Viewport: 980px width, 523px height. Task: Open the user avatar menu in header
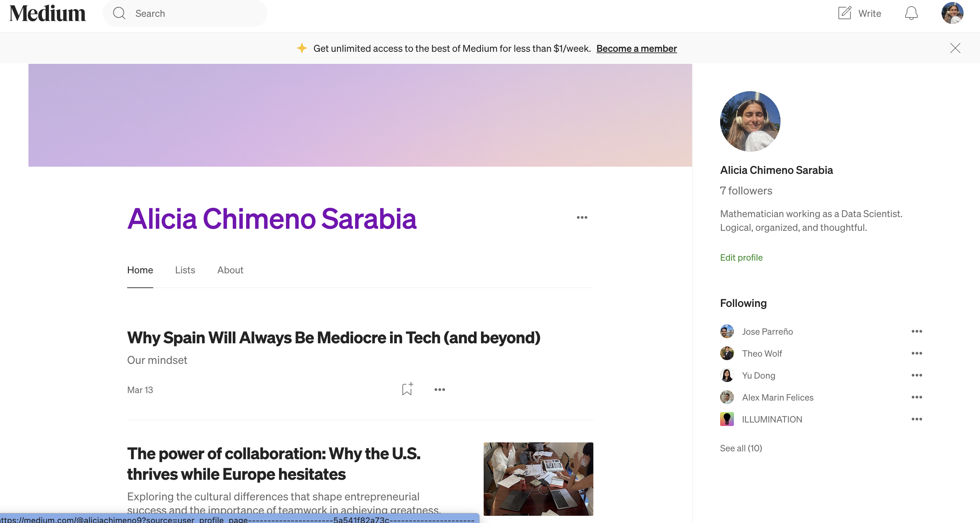pyautogui.click(x=952, y=13)
